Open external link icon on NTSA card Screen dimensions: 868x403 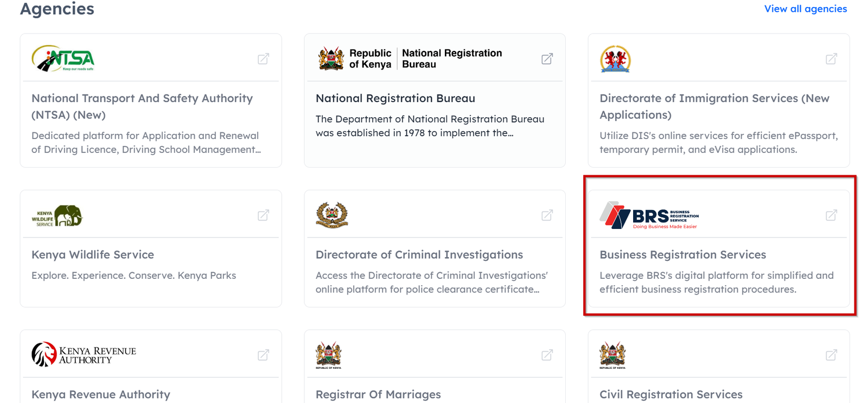pyautogui.click(x=263, y=59)
